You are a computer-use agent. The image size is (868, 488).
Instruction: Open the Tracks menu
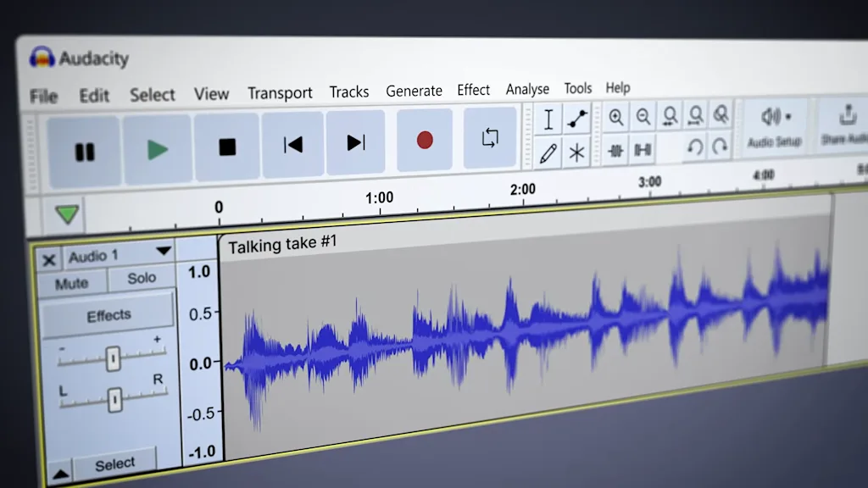coord(349,91)
